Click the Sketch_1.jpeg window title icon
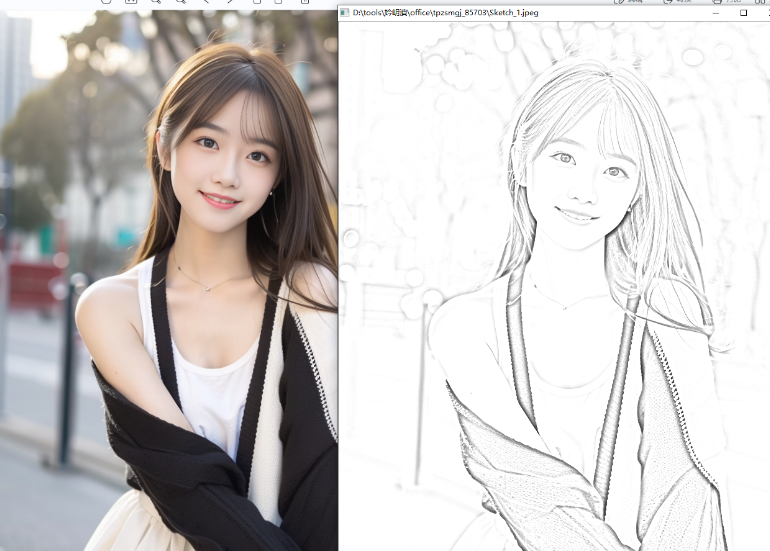The width and height of the screenshot is (770, 551). click(345, 13)
